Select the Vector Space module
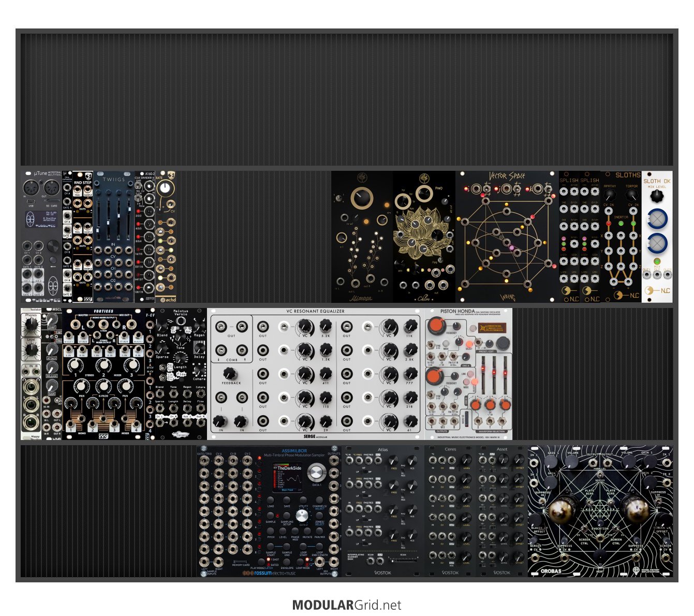This screenshot has height=616, width=694. click(507, 237)
